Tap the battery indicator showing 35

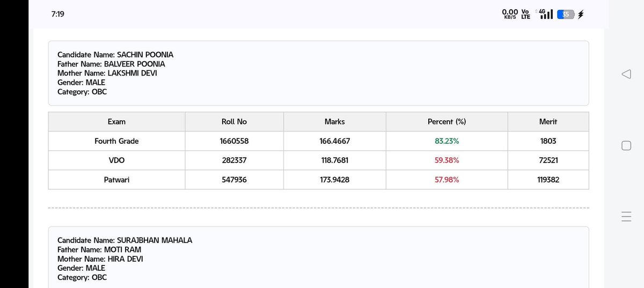click(566, 14)
